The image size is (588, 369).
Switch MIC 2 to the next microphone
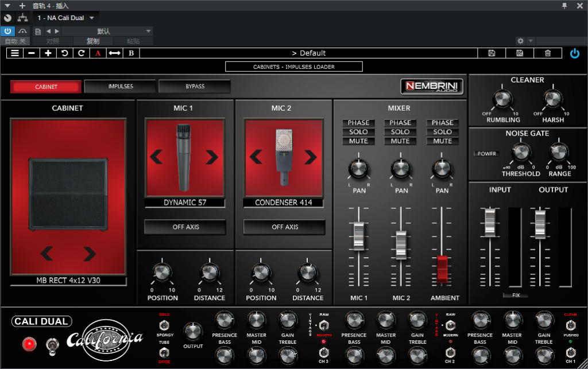[x=311, y=157]
